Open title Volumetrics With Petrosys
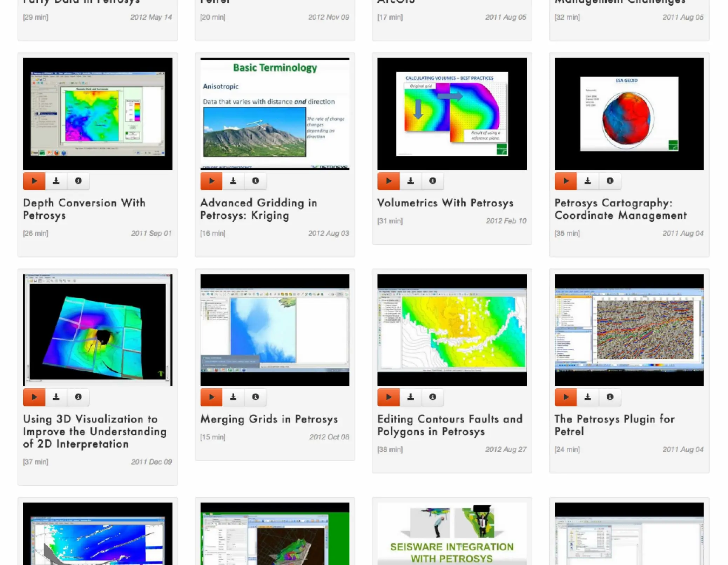 (x=445, y=203)
